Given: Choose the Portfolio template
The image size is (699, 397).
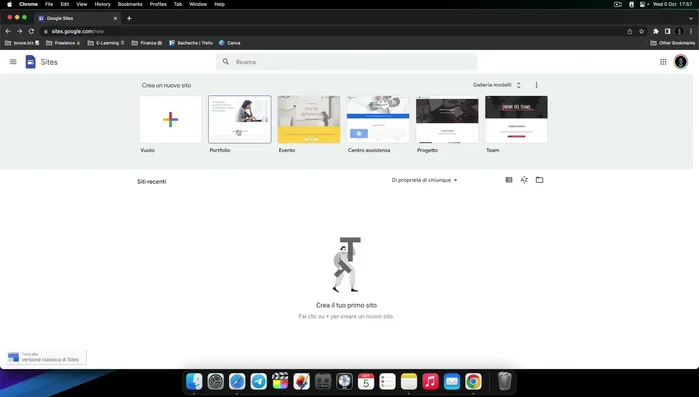Looking at the screenshot, I should coord(239,119).
